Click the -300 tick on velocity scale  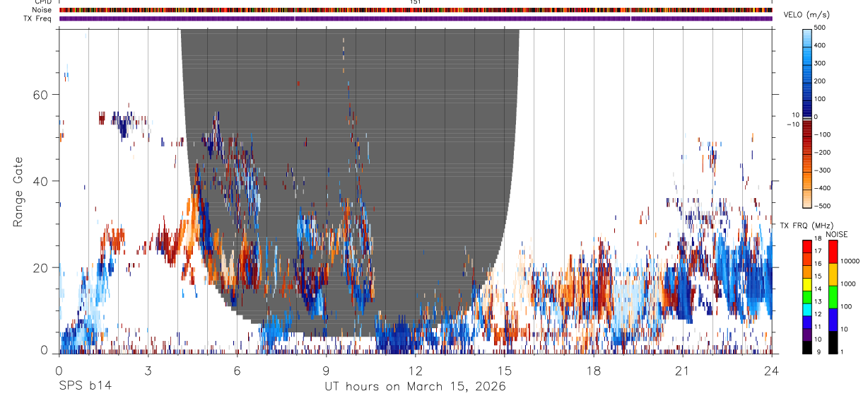(822, 170)
